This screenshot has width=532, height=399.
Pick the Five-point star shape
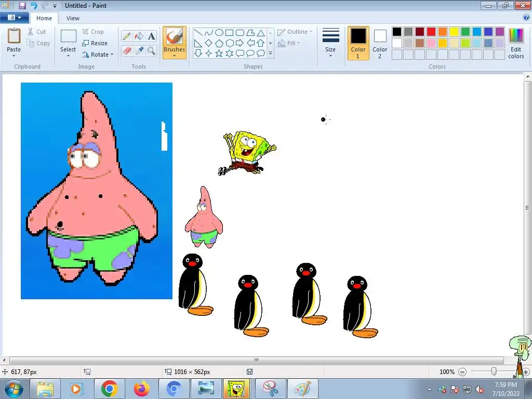click(x=219, y=54)
